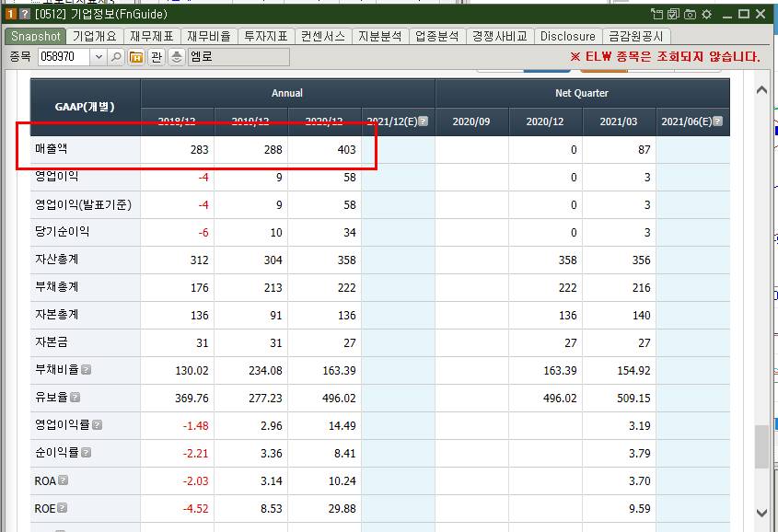Image resolution: width=778 pixels, height=532 pixels.
Task: Click the 'Annual' column group header
Action: (287, 93)
